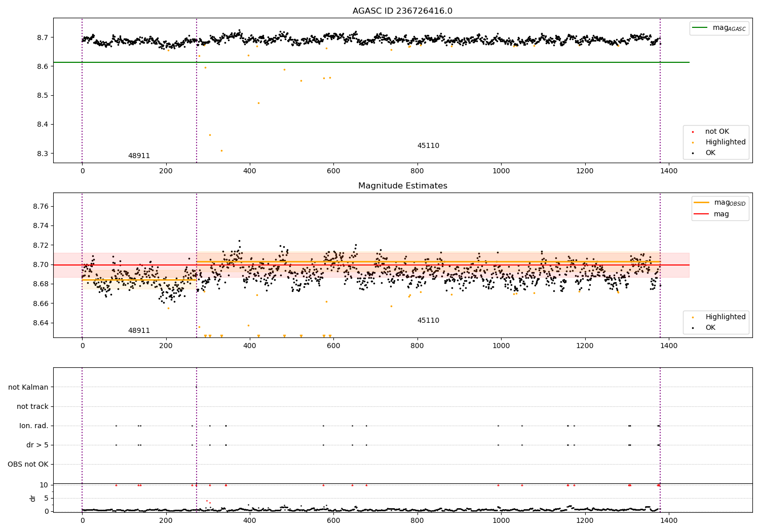Click the title "AGASC ID 236726416.0"
Viewport: 760px width, 532px height.
(402, 11)
